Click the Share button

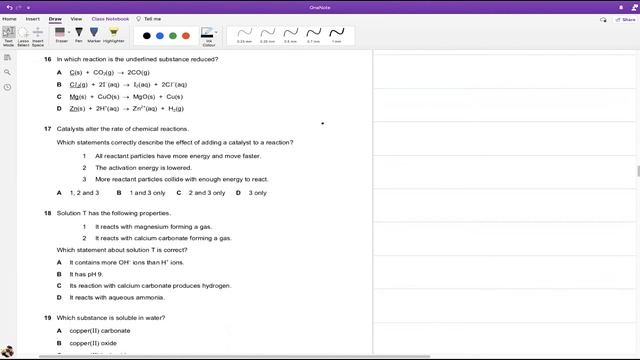click(x=625, y=20)
